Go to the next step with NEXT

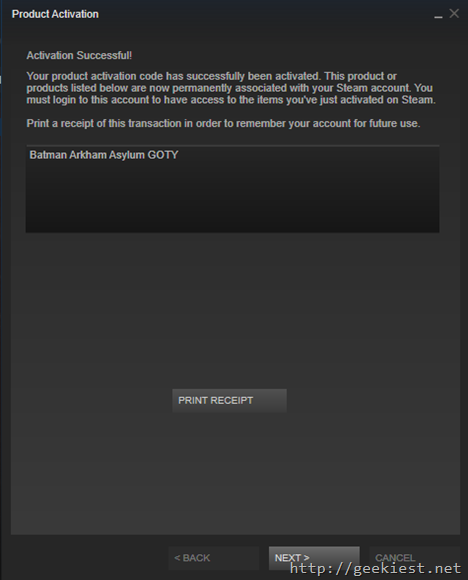pyautogui.click(x=314, y=557)
